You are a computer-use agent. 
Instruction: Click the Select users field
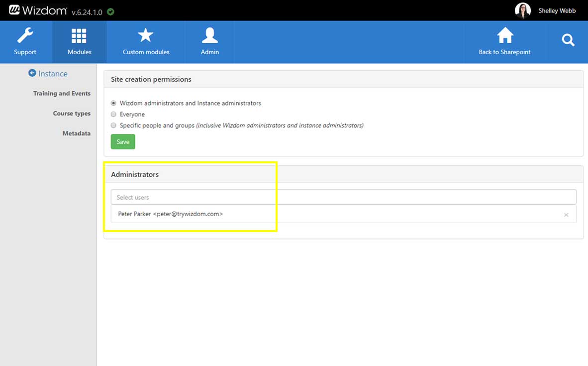click(343, 197)
